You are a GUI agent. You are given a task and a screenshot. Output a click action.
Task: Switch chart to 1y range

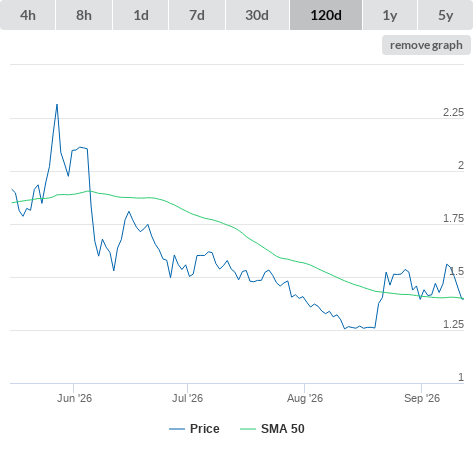click(390, 15)
